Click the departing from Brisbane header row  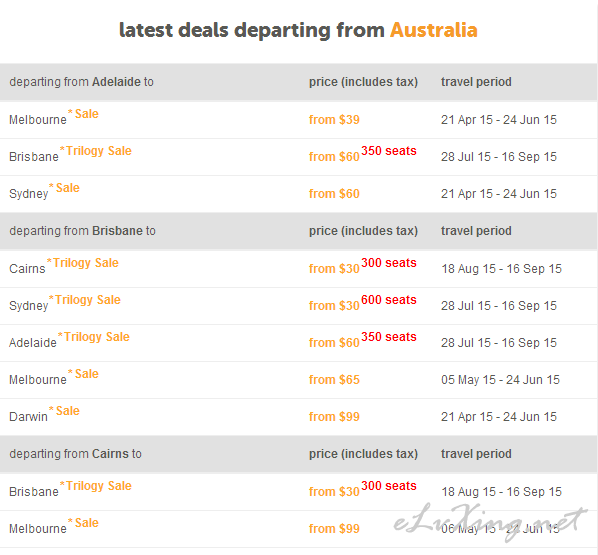coord(298,231)
